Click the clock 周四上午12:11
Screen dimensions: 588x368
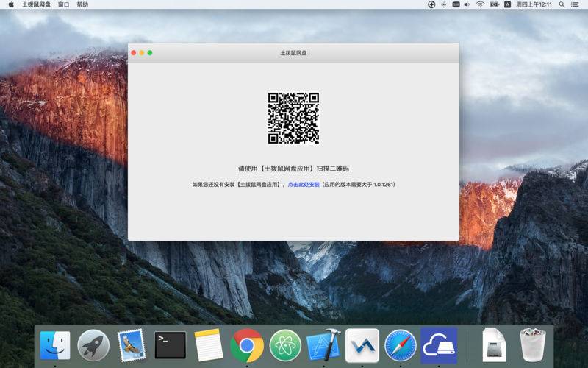pyautogui.click(x=534, y=4)
